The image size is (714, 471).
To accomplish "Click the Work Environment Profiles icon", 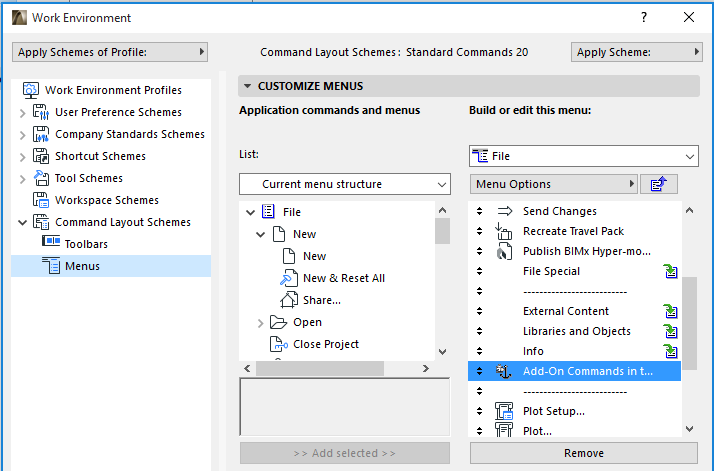I will (30, 90).
